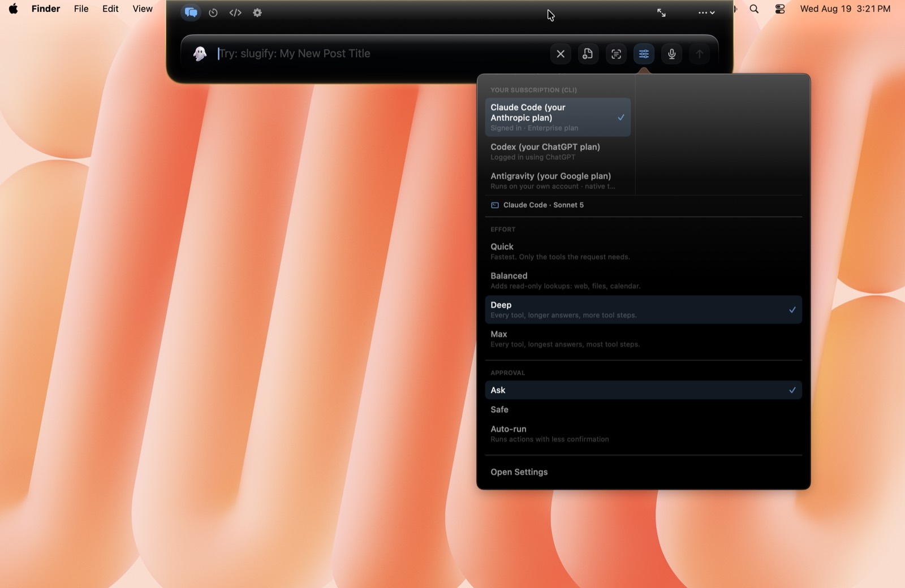Choose Deep effort level

pyautogui.click(x=644, y=310)
